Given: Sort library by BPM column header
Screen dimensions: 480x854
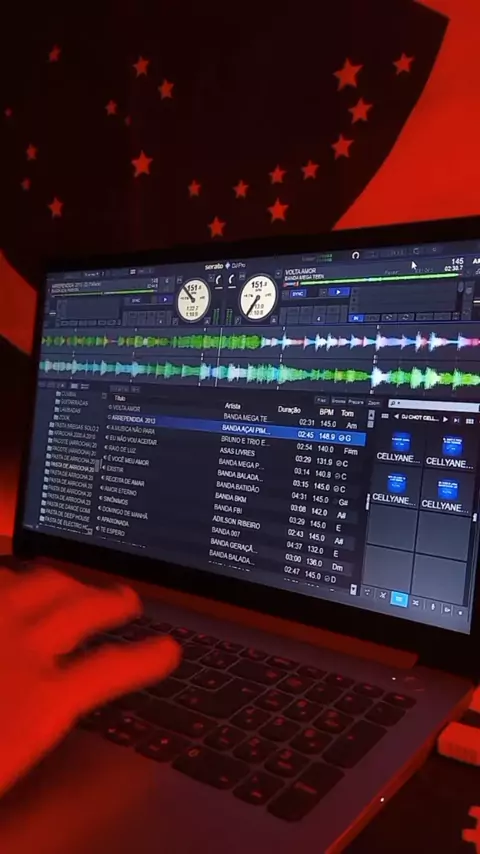Looking at the screenshot, I should (x=326, y=412).
